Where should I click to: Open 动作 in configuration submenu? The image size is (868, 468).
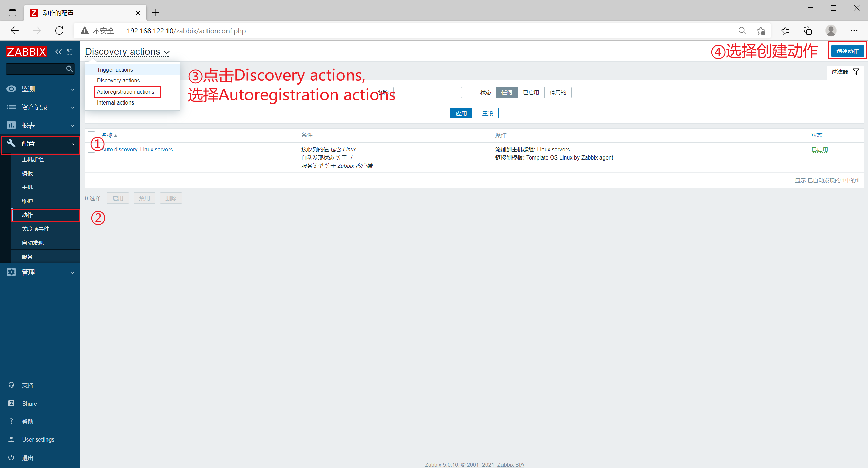tap(46, 215)
